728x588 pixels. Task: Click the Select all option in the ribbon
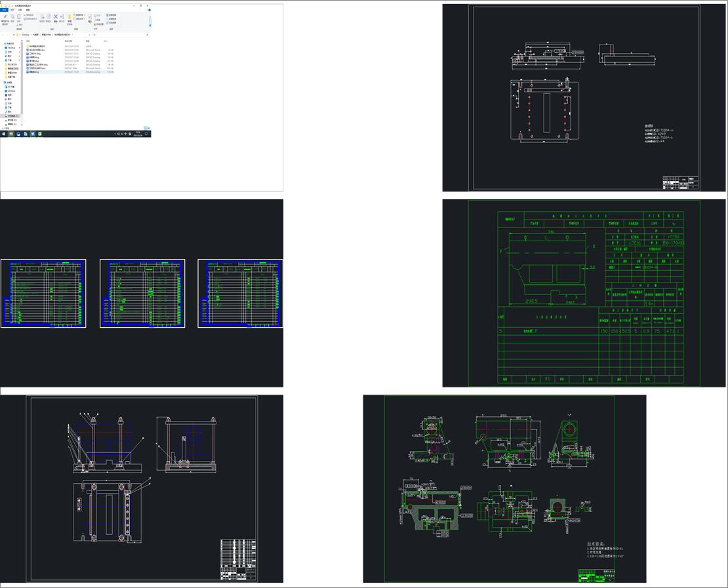111,15
